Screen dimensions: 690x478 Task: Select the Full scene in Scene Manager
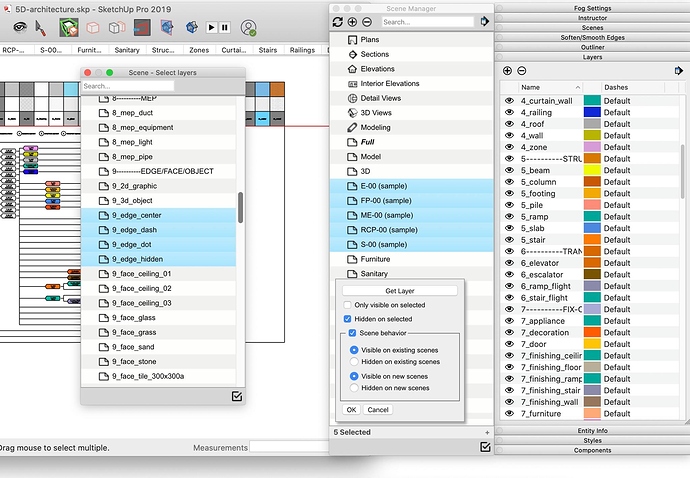pyautogui.click(x=411, y=142)
